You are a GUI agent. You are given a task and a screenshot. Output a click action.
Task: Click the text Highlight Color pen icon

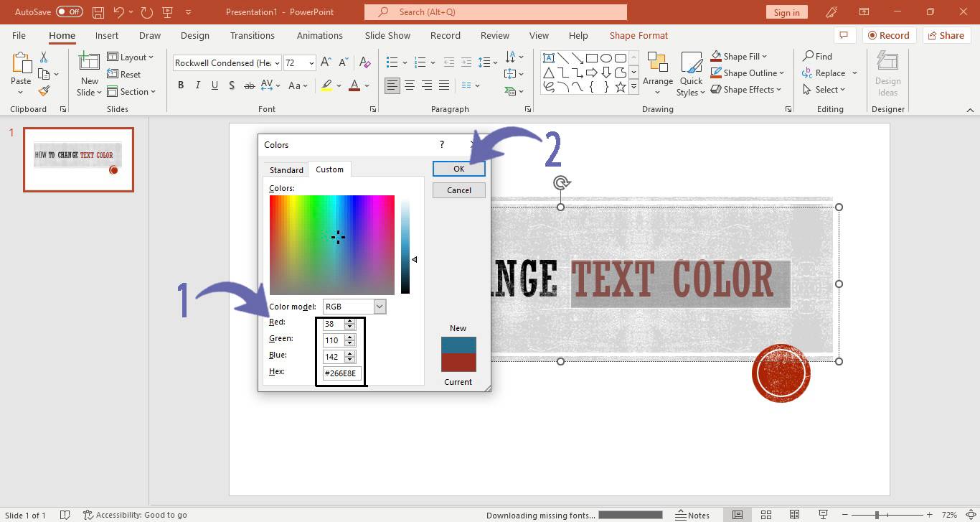pos(326,85)
